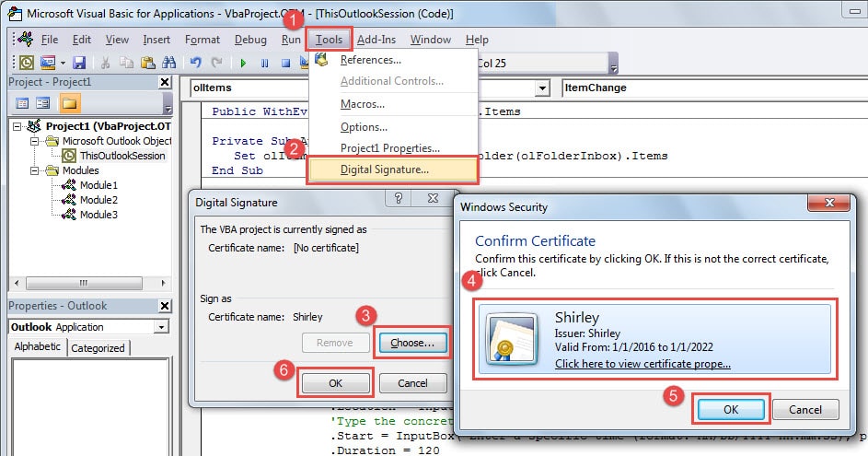The width and height of the screenshot is (868, 456).
Task: Click the Reset stop icon
Action: click(285, 64)
